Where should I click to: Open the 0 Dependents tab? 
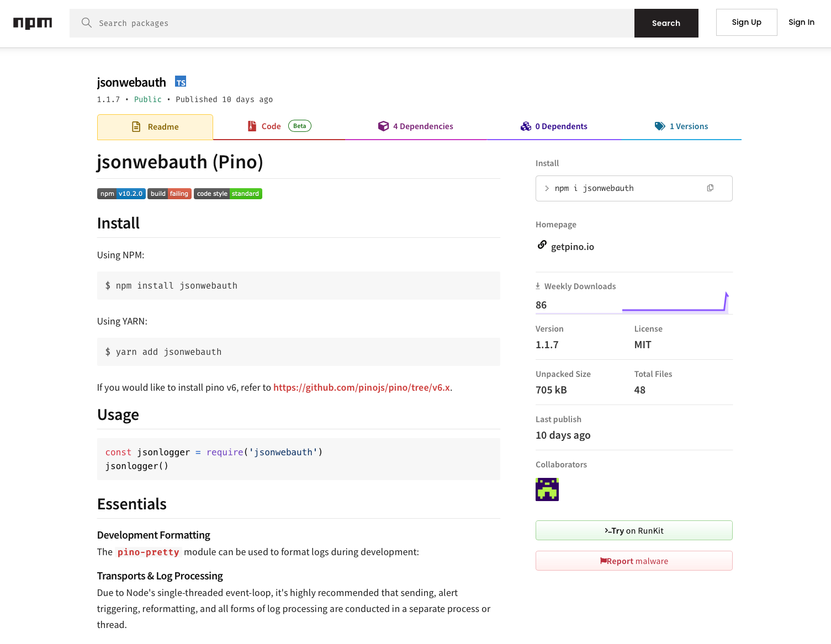tap(554, 126)
